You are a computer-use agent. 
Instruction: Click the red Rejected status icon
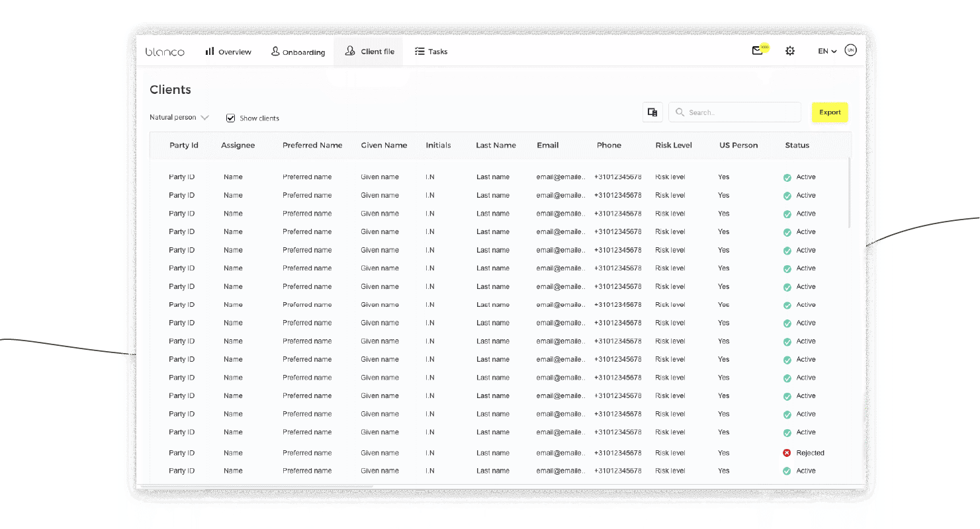tap(787, 453)
